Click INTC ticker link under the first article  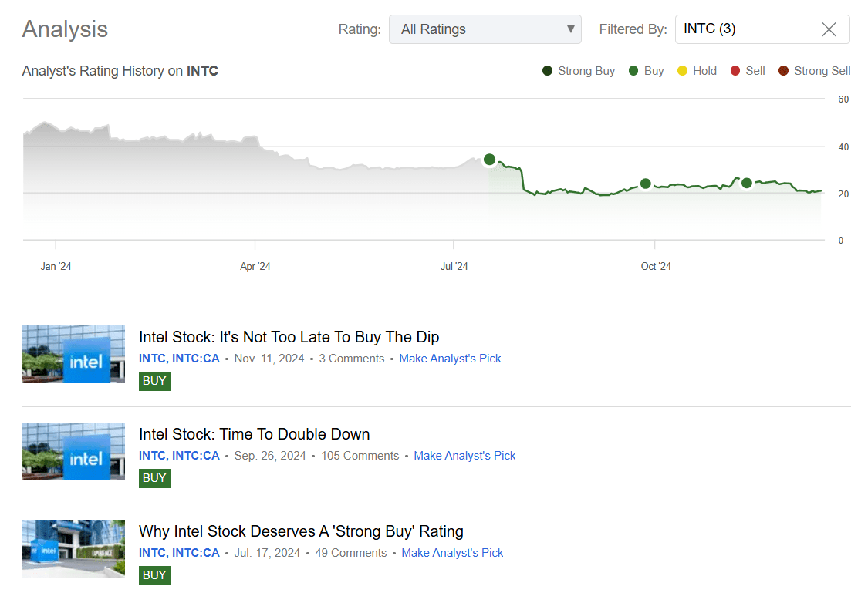click(x=150, y=358)
